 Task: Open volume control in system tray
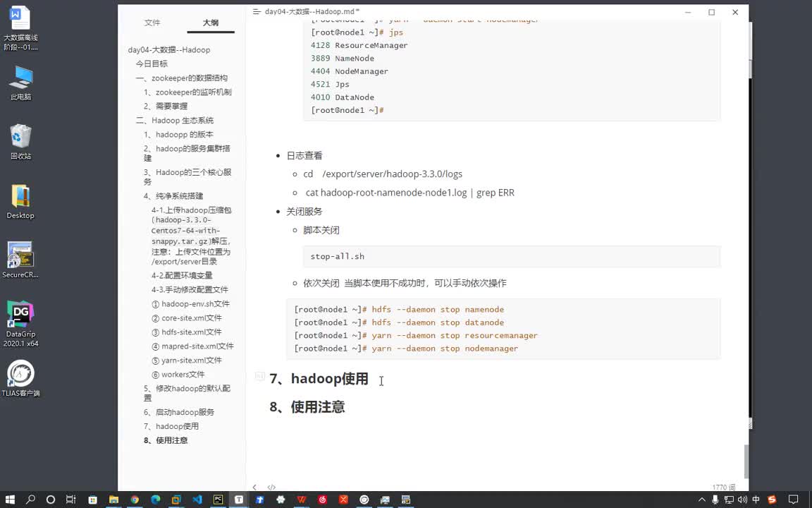(x=742, y=500)
